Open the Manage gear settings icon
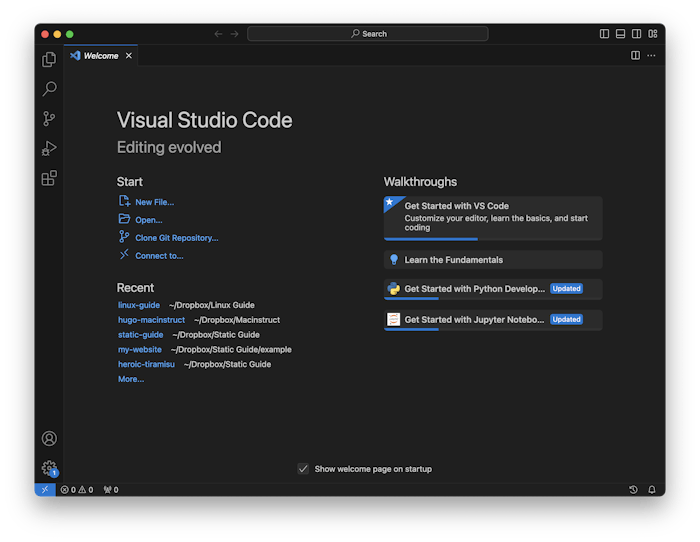This screenshot has height=542, width=700. click(49, 467)
